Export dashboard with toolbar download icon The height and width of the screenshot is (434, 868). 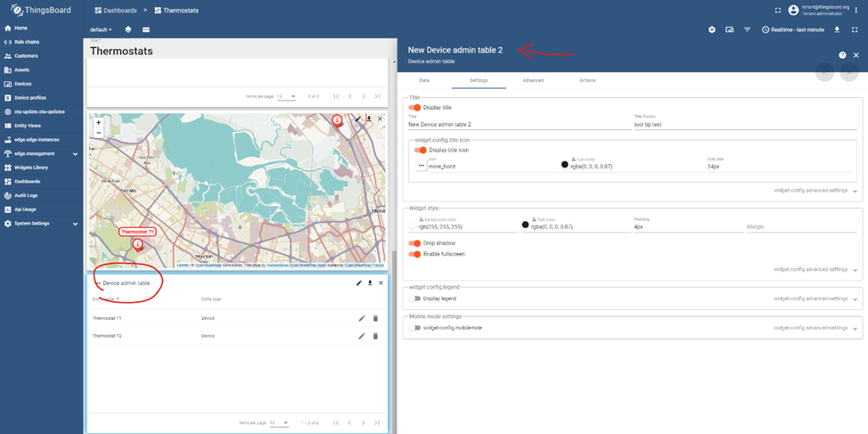[x=837, y=29]
